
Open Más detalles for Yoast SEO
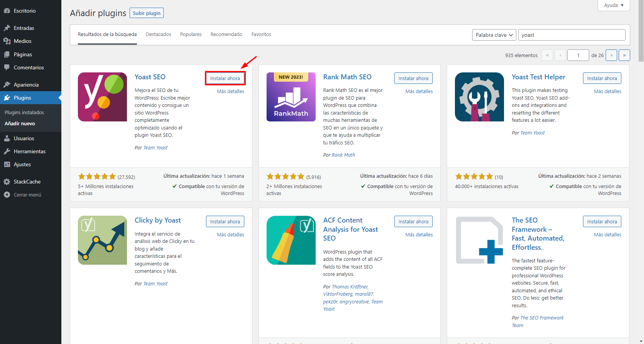click(231, 91)
